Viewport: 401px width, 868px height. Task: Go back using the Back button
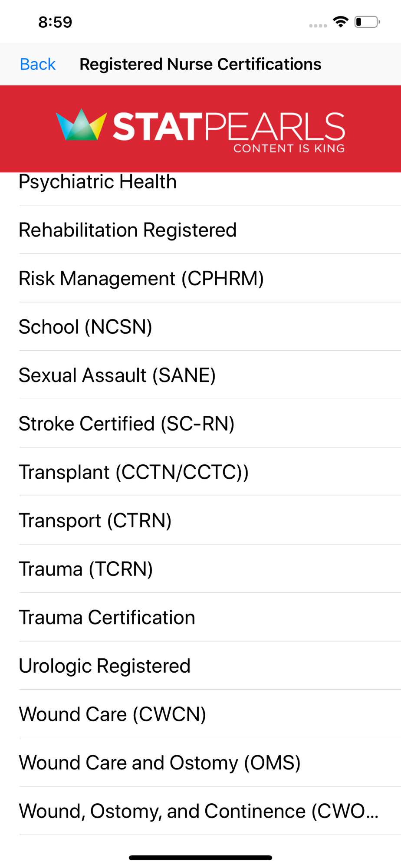click(x=38, y=64)
